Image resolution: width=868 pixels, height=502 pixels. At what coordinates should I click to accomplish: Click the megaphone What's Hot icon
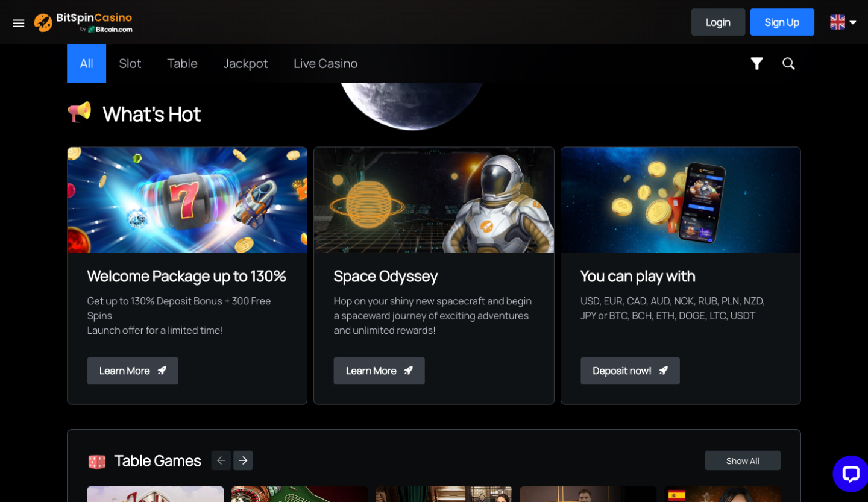pyautogui.click(x=79, y=113)
